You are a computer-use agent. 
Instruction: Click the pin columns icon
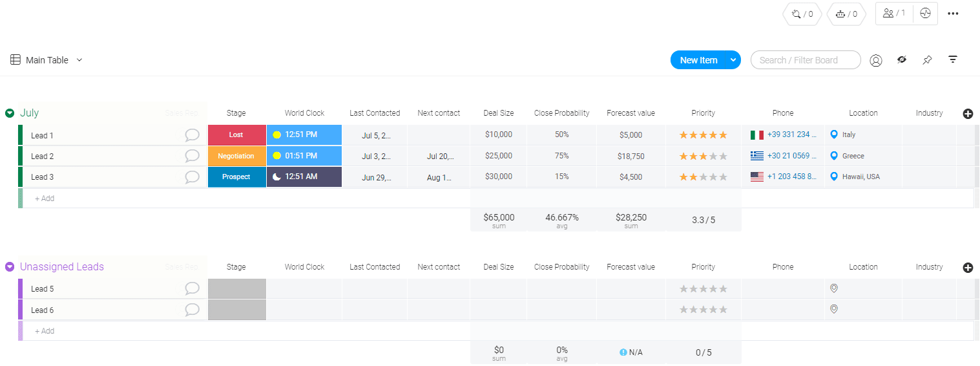pyautogui.click(x=927, y=60)
